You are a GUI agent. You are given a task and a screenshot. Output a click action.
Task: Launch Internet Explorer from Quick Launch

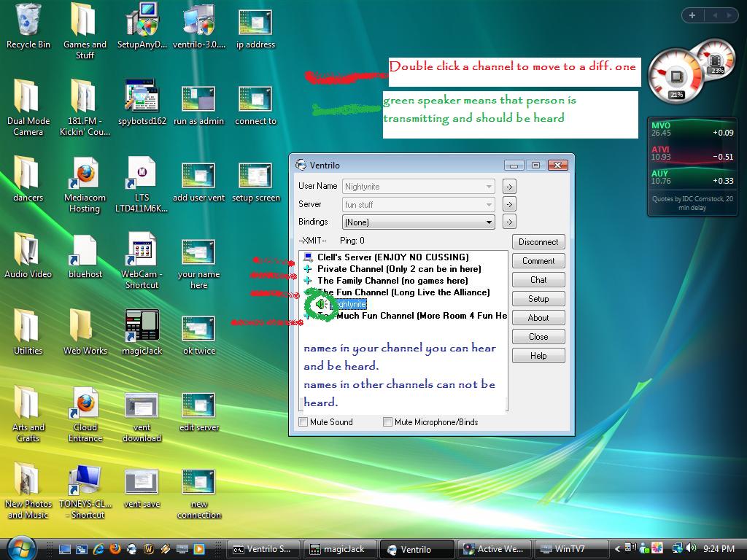tap(98, 549)
